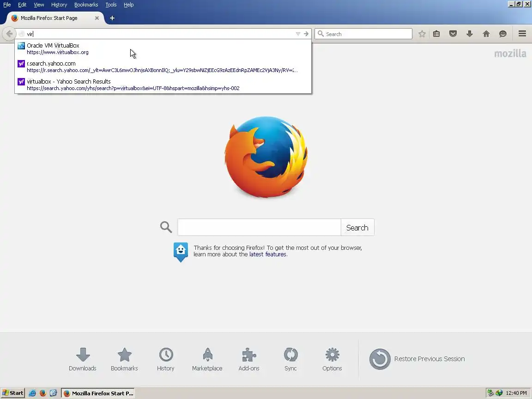Image resolution: width=532 pixels, height=399 pixels.
Task: Select virtualbox - Yahoo Search Results suggestion
Action: 163,85
